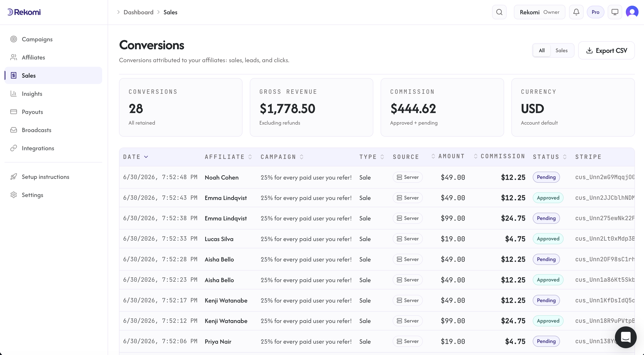Click the Payouts card icon

tap(13, 112)
